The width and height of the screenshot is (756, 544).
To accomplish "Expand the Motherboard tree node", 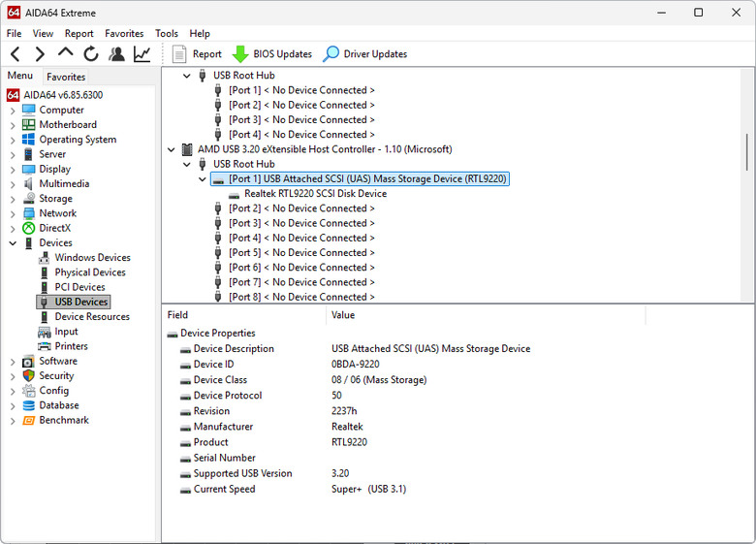I will point(13,125).
